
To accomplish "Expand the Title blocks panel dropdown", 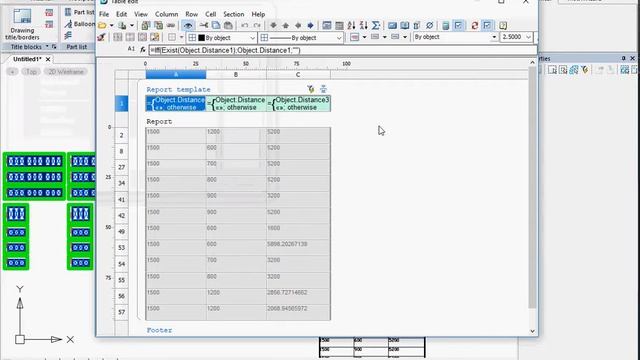I will point(47,47).
